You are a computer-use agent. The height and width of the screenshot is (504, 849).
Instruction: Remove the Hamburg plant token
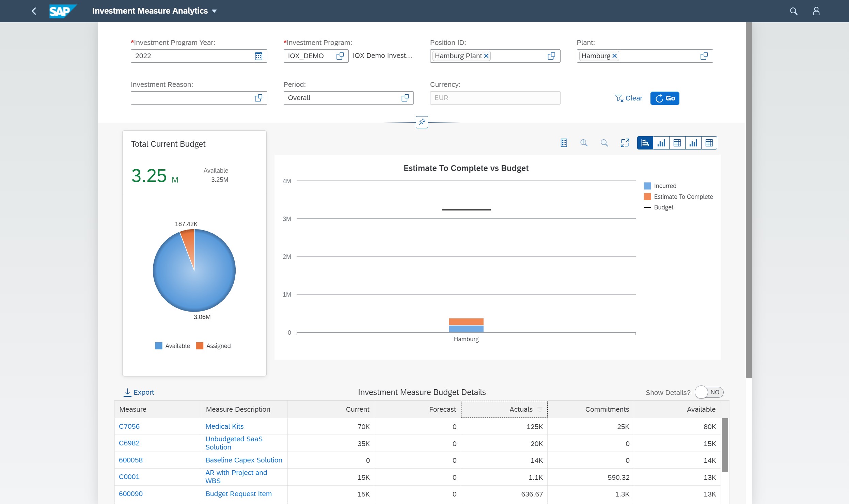pos(614,56)
